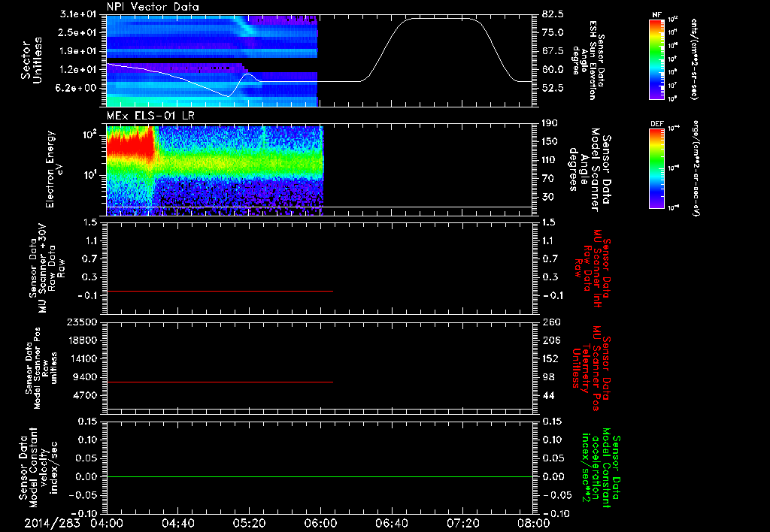Click the 44 telemetry tick label

[548, 395]
